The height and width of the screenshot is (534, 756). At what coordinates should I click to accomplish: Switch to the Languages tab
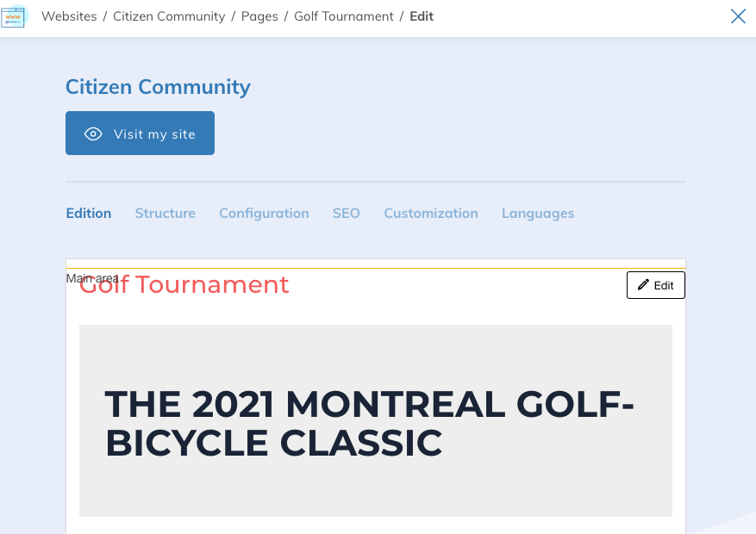coord(538,214)
